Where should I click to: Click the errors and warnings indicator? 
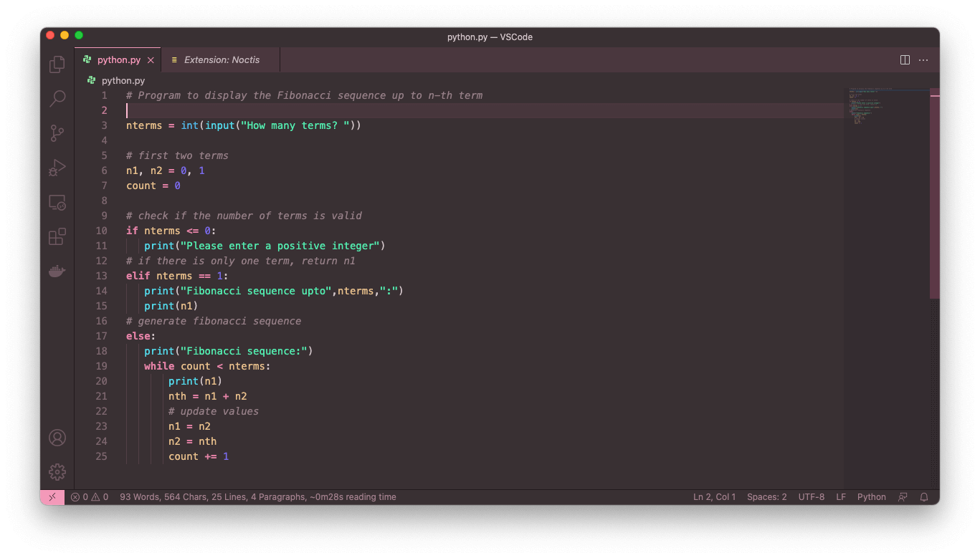90,497
